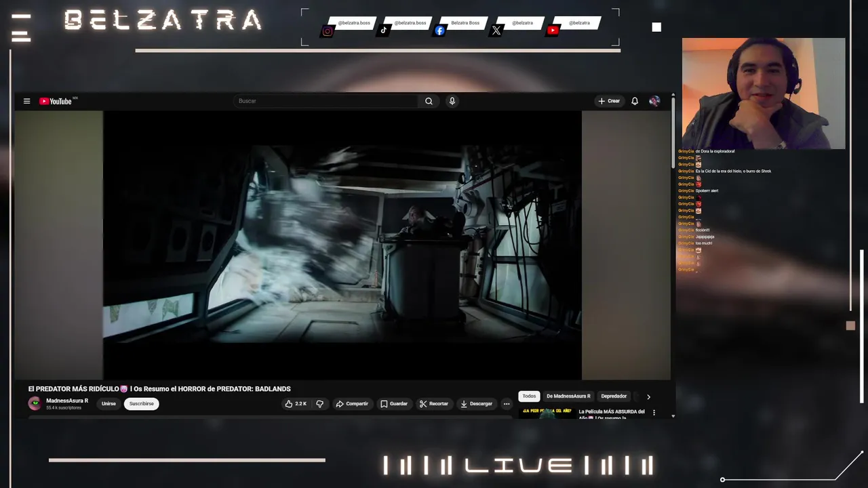Click the TikTok icon in overlay
This screenshot has height=488, width=868.
383,30
